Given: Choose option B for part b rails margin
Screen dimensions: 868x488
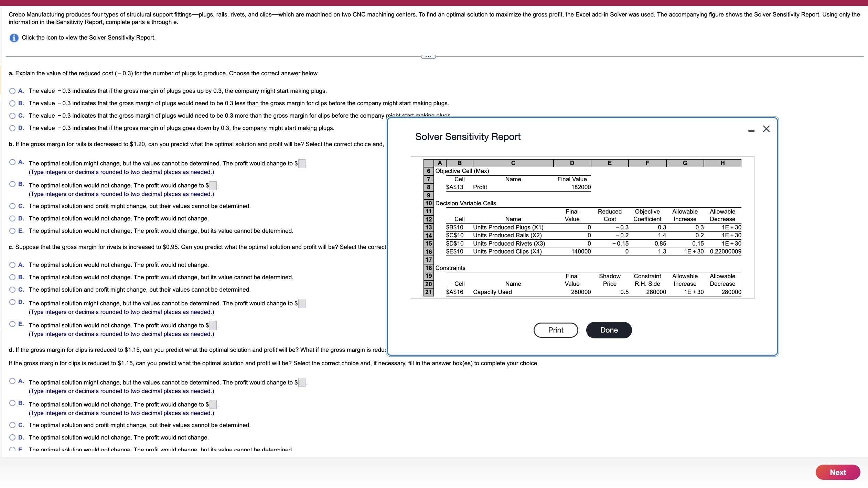Looking at the screenshot, I should (x=12, y=184).
